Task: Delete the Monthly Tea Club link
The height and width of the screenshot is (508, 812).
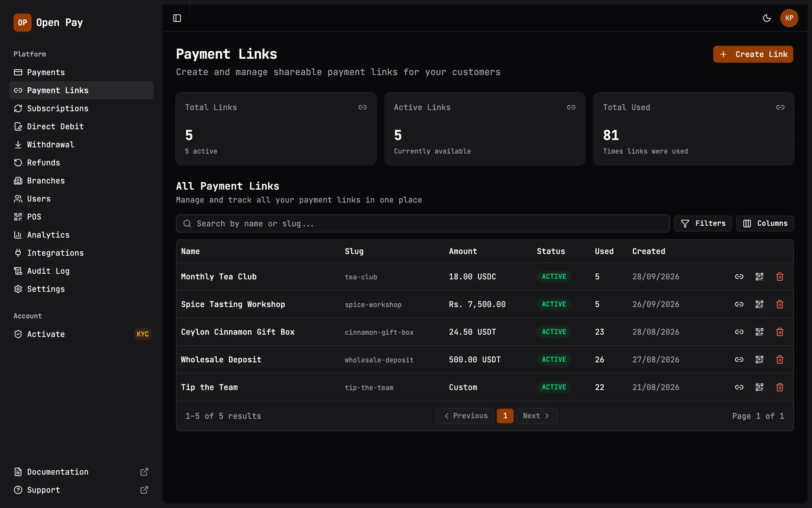Action: click(780, 276)
